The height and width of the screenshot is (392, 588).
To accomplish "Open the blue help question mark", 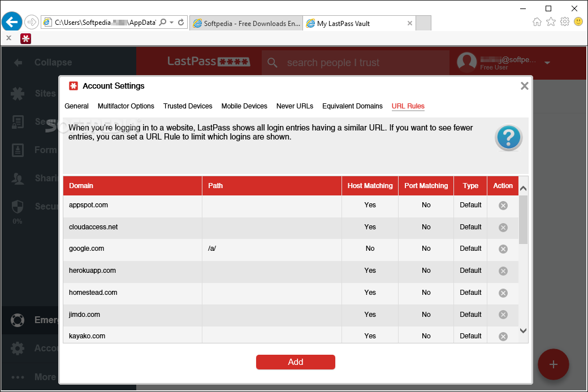I will pyautogui.click(x=508, y=137).
